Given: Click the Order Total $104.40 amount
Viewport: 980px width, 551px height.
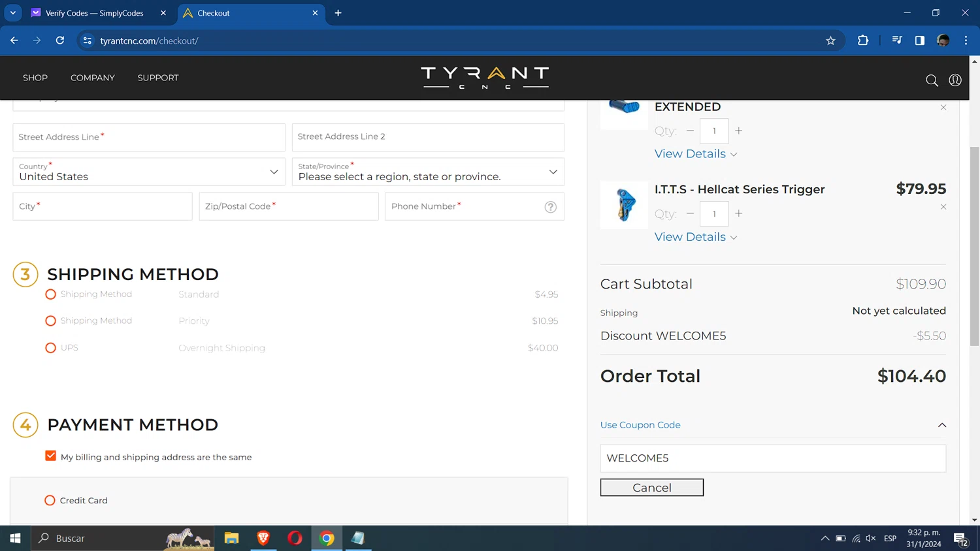Looking at the screenshot, I should point(911,377).
